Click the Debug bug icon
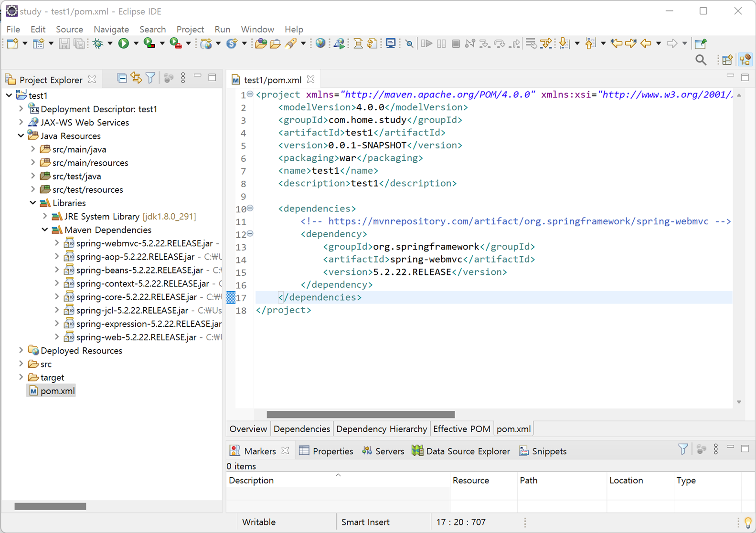Viewport: 756px width, 533px height. (x=98, y=43)
